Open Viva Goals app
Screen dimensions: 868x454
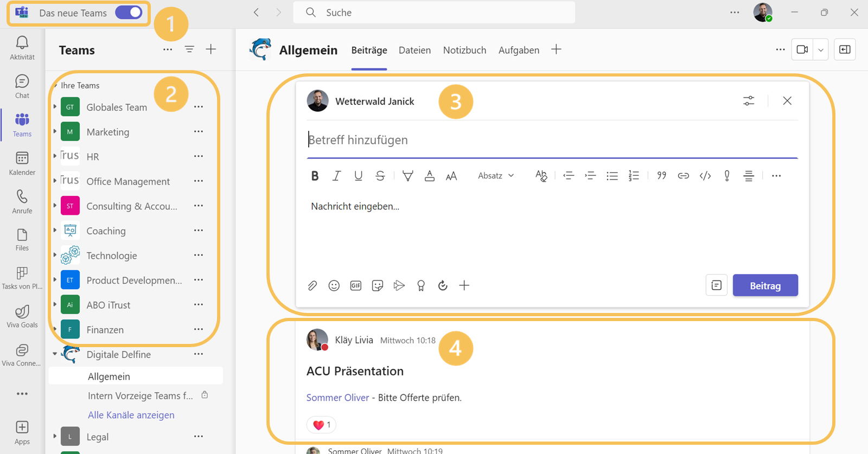[22, 317]
